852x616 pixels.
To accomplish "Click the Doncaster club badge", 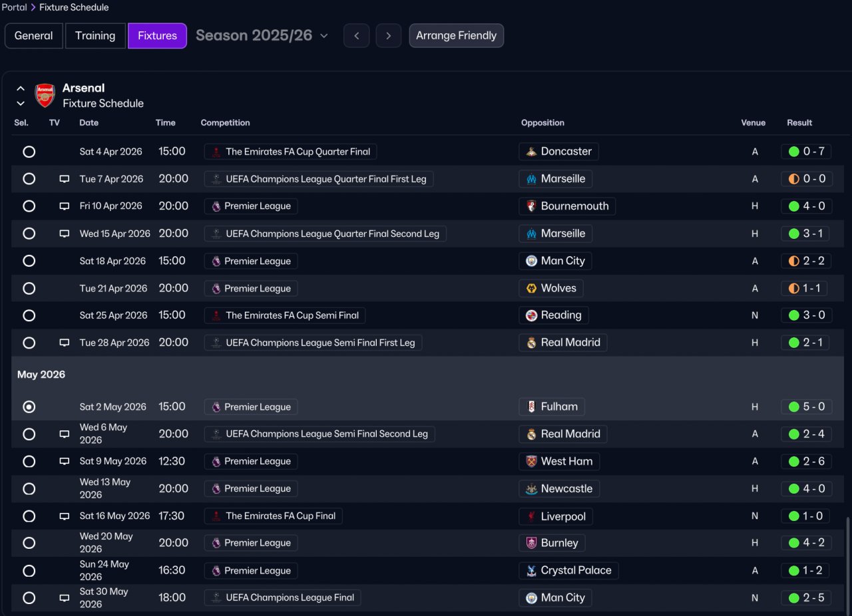I will click(x=531, y=152).
